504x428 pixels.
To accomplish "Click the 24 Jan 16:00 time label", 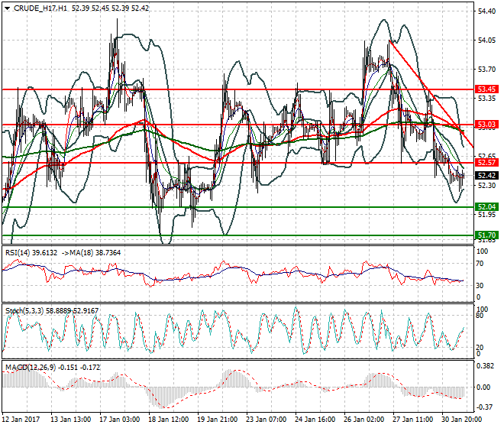I will pyautogui.click(x=315, y=420).
